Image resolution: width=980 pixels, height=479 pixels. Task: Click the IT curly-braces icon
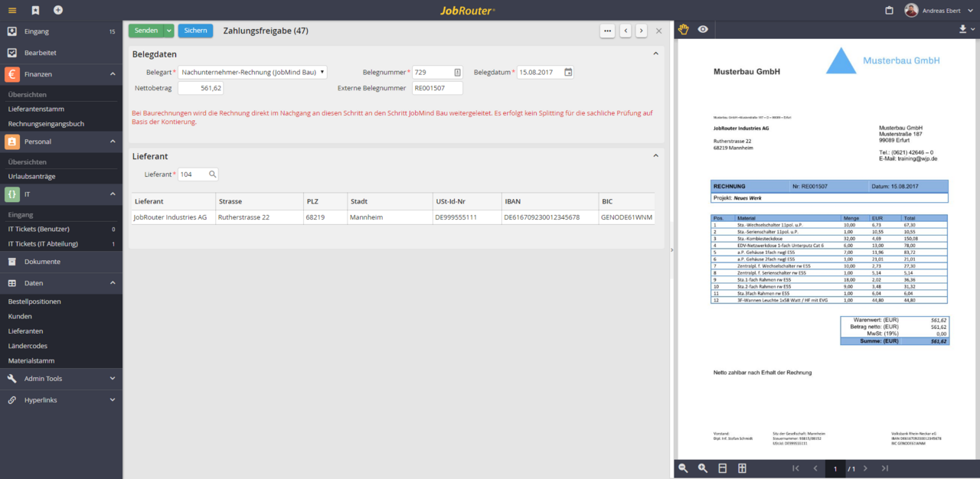click(11, 194)
